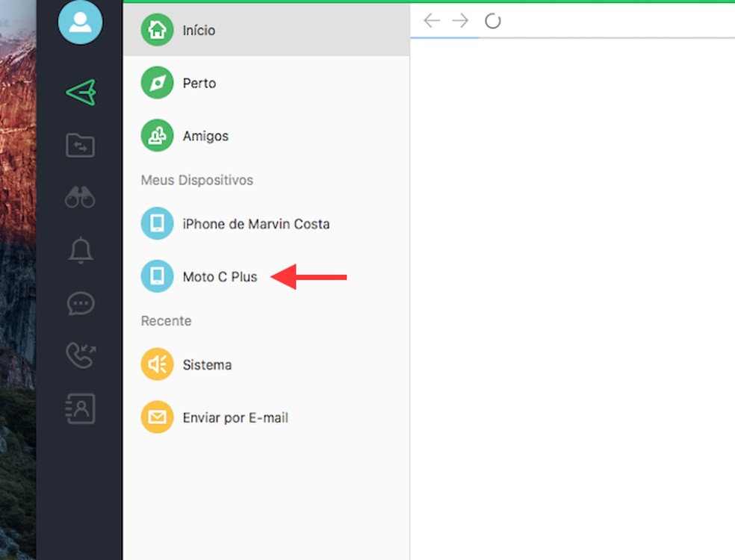Open the Perto section

coord(199,83)
